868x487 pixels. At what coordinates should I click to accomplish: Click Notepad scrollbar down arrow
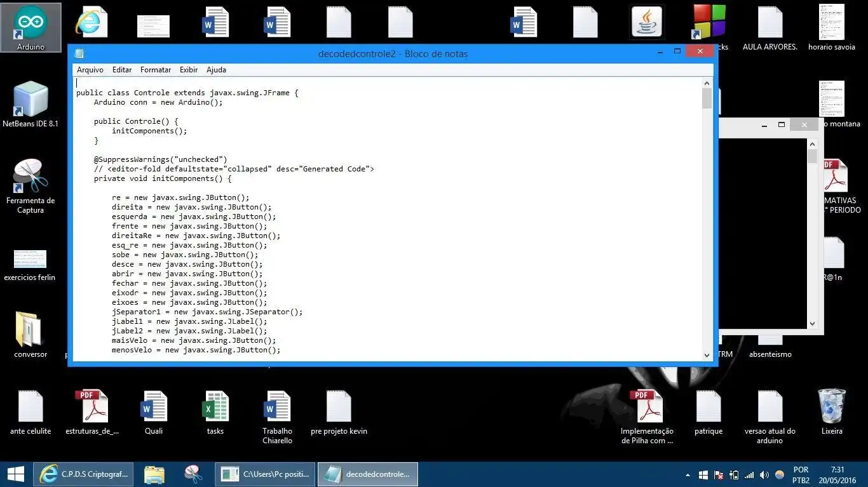[x=707, y=356]
